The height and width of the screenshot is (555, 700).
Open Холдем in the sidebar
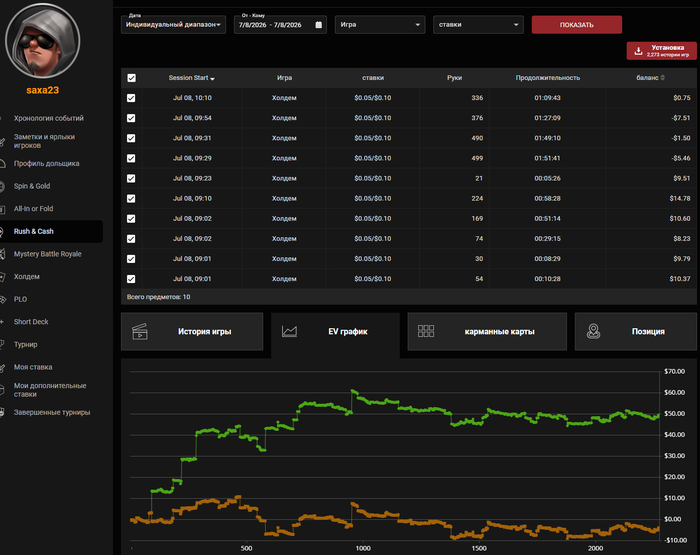(x=26, y=276)
